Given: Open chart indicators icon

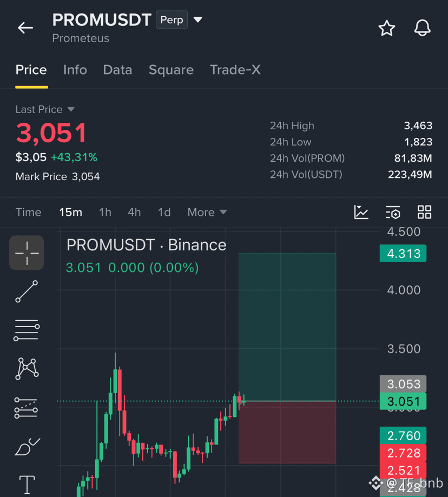Looking at the screenshot, I should pyautogui.click(x=361, y=212).
